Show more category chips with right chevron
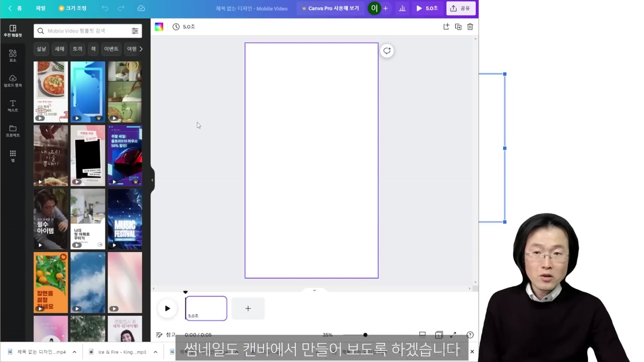Screen dimensions: 644x362 (x=141, y=49)
